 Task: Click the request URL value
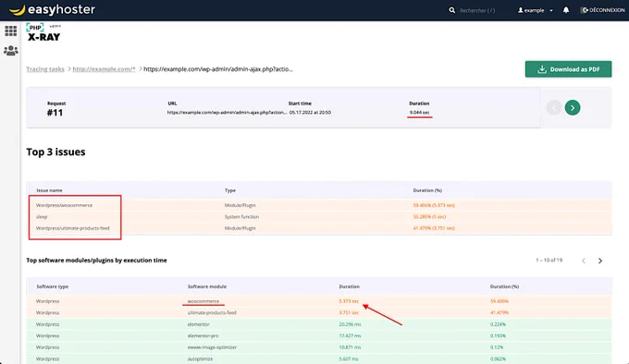227,113
